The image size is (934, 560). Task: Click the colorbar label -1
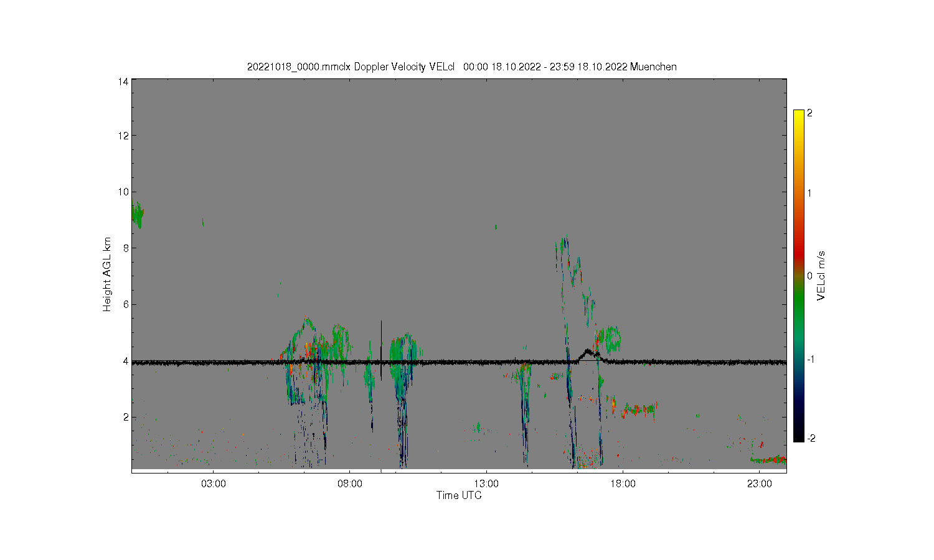(810, 359)
